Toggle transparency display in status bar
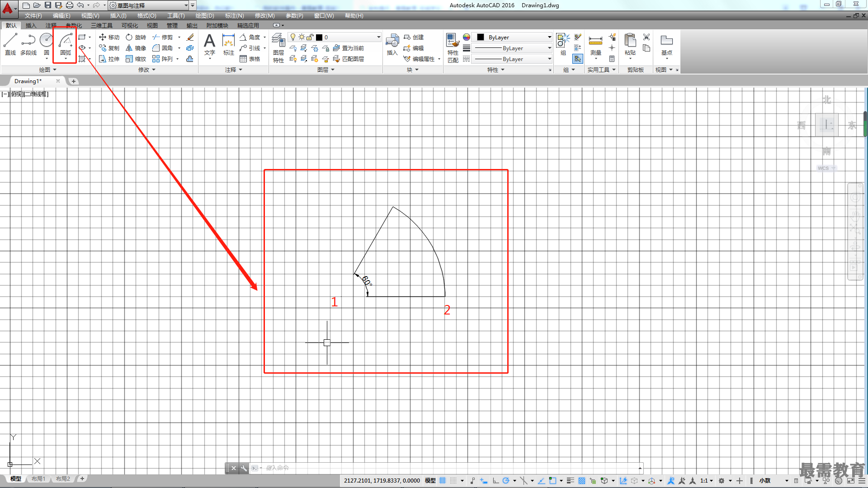Viewport: 868px width, 488px height. pos(582,481)
